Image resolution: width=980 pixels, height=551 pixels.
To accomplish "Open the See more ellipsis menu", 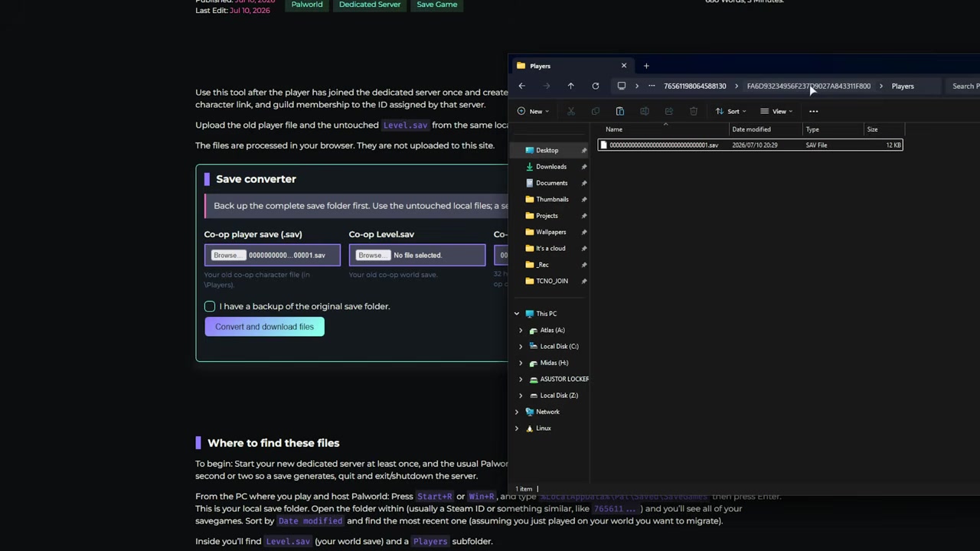I will [813, 111].
